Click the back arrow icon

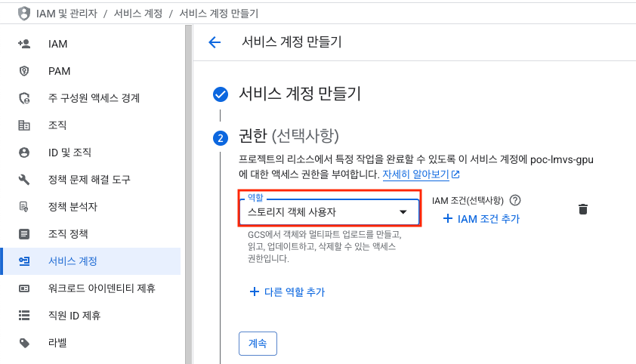215,42
